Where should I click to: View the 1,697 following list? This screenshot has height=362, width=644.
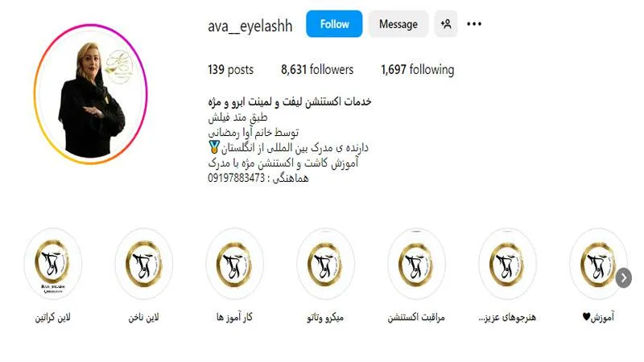click(x=417, y=70)
